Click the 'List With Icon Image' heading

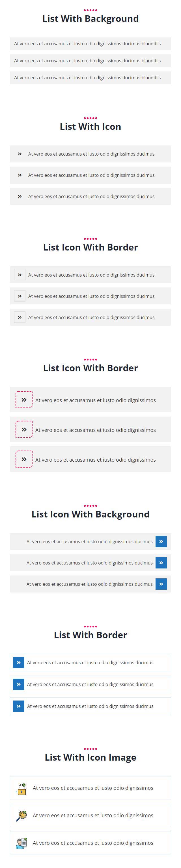click(90, 757)
